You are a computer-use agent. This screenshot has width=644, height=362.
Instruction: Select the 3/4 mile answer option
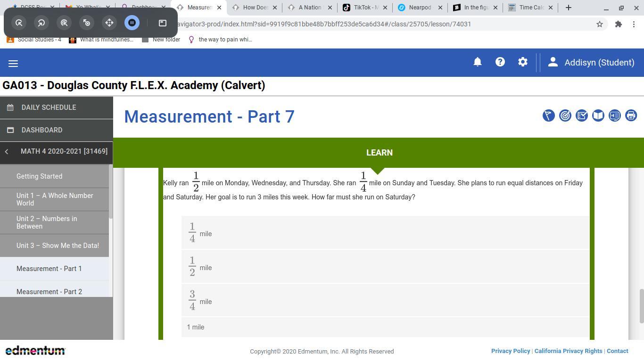point(385,300)
